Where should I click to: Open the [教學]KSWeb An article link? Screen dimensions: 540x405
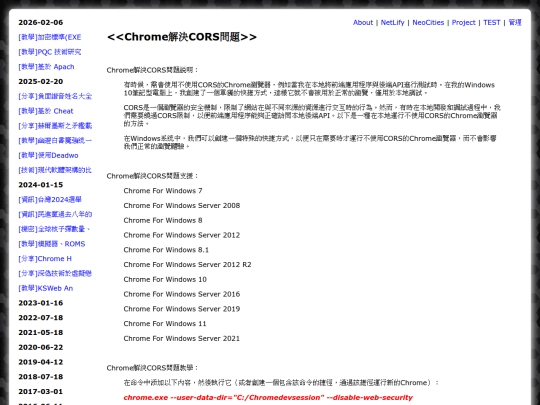45,288
